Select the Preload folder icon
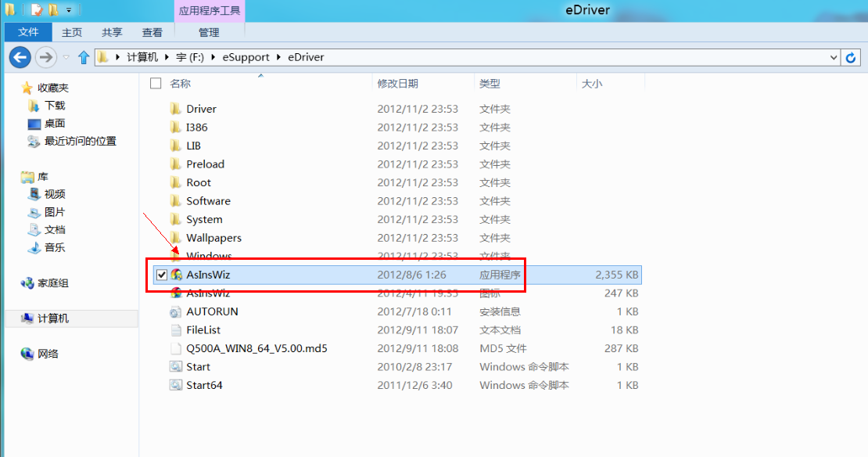 [175, 164]
